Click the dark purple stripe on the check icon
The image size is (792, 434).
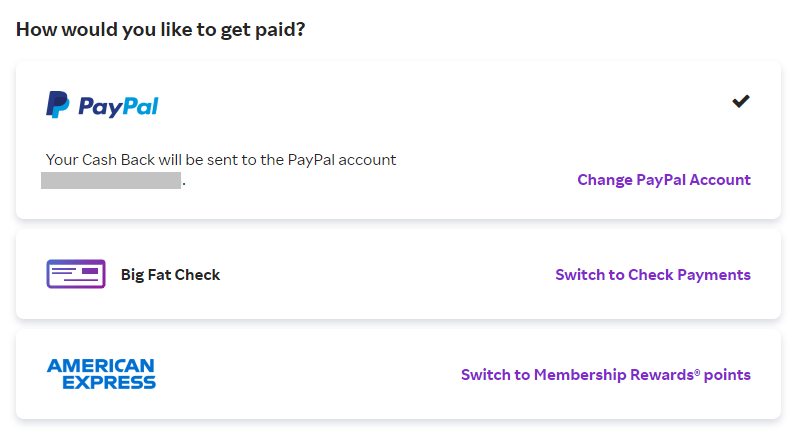click(x=90, y=270)
